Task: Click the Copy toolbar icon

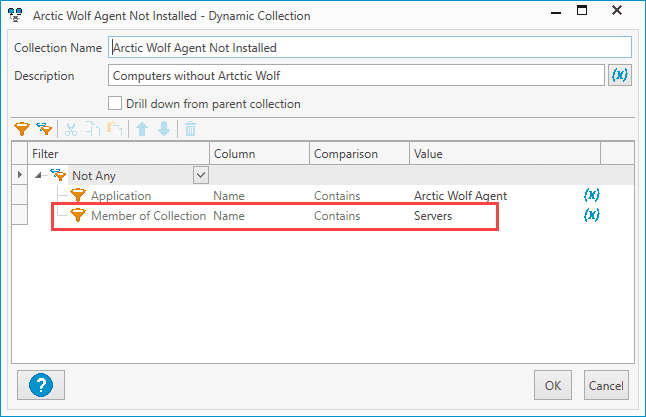Action: [x=93, y=129]
